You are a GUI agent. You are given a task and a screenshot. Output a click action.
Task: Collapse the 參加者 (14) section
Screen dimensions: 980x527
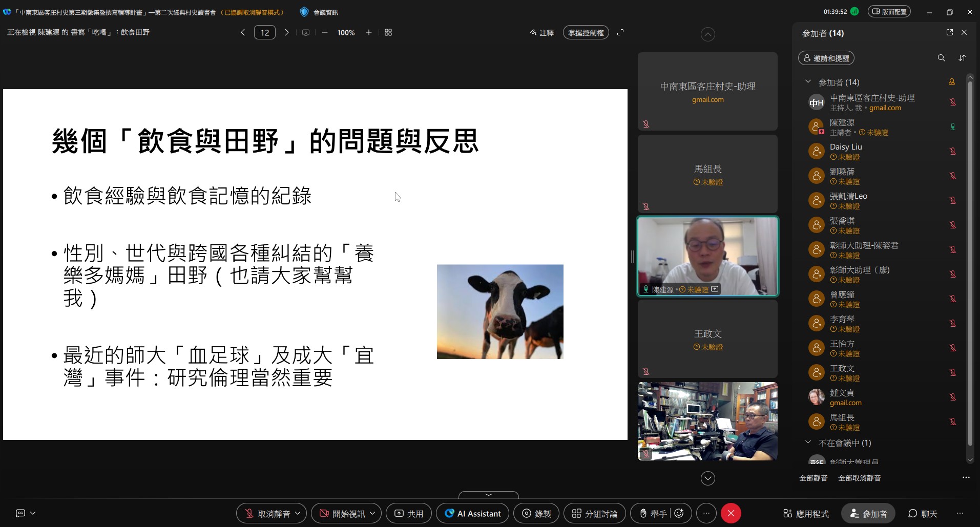(808, 82)
